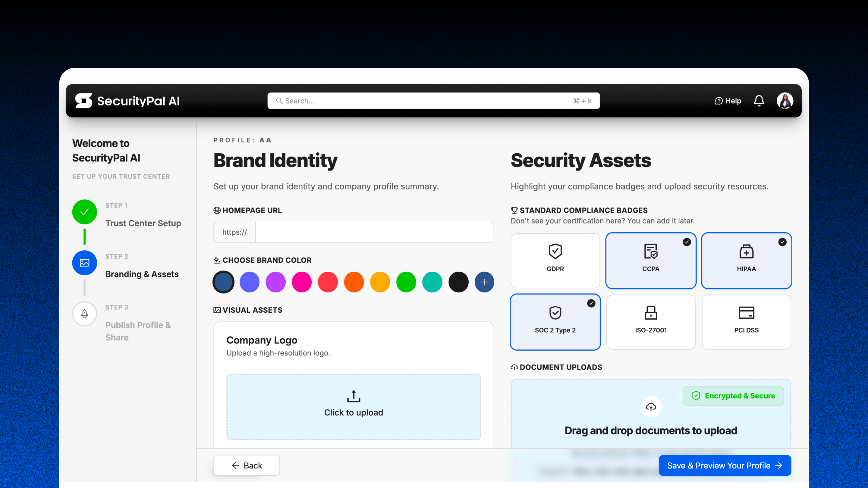Click the Help icon in header
Image resolution: width=868 pixels, height=488 pixels.
point(719,101)
